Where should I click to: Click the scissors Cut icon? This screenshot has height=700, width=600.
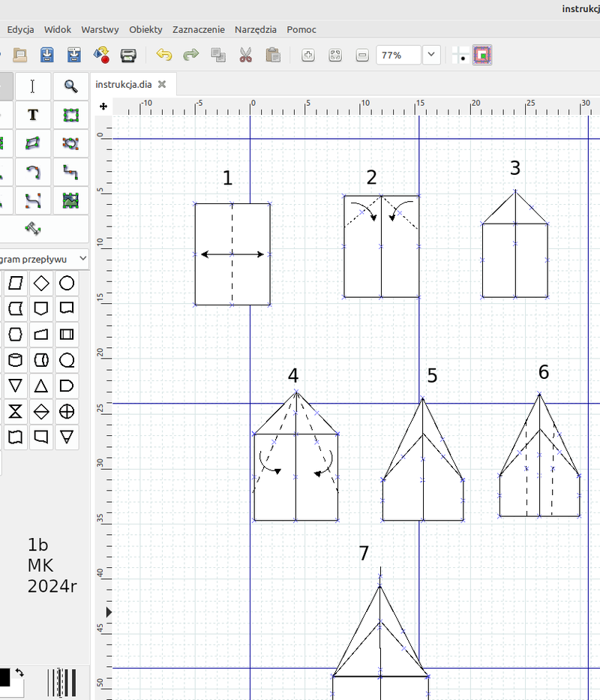[x=245, y=55]
